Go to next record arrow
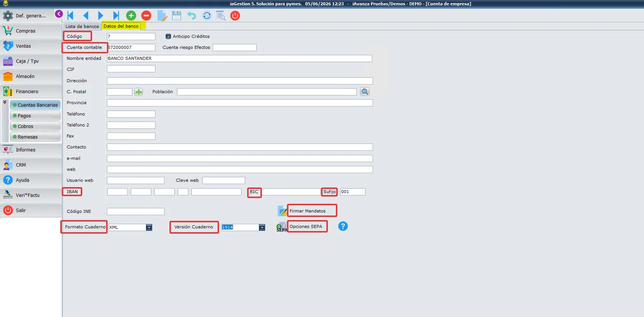The height and width of the screenshot is (317, 644). (100, 16)
